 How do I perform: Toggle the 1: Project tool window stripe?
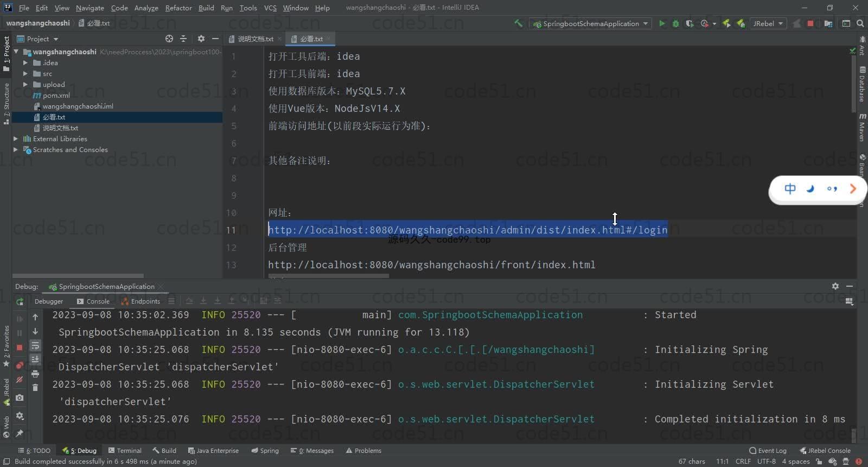coord(7,53)
